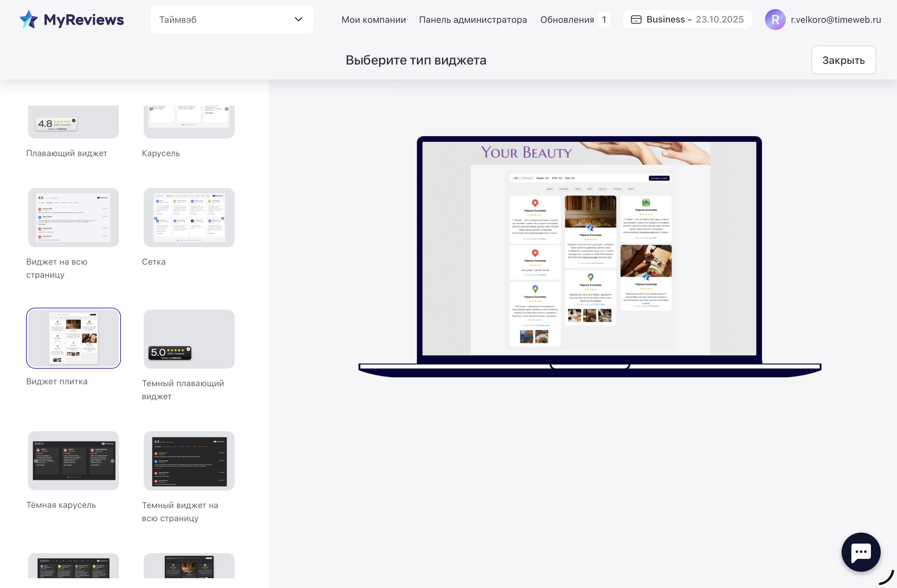The image size is (897, 588).
Task: Select the Плавающий виджет type
Action: coord(73,121)
